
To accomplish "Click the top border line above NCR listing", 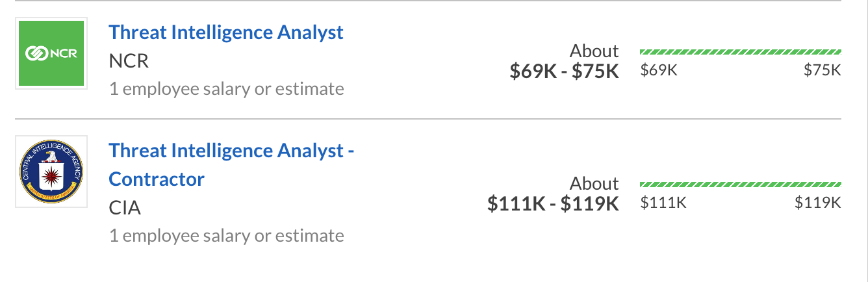I will coord(428,1).
